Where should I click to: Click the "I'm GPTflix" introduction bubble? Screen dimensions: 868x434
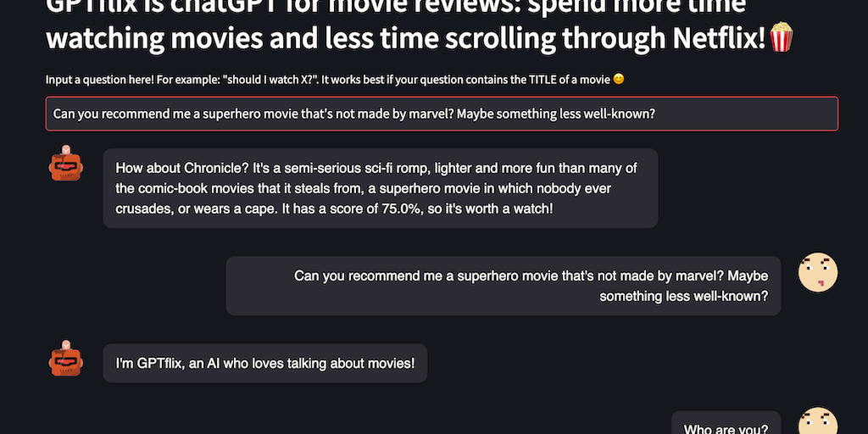pos(264,364)
